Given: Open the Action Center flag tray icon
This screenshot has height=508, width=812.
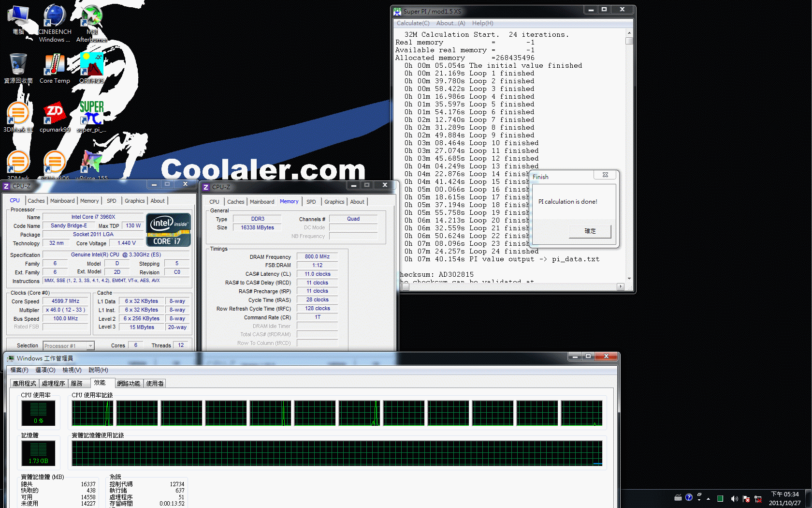Looking at the screenshot, I should pyautogui.click(x=746, y=499).
